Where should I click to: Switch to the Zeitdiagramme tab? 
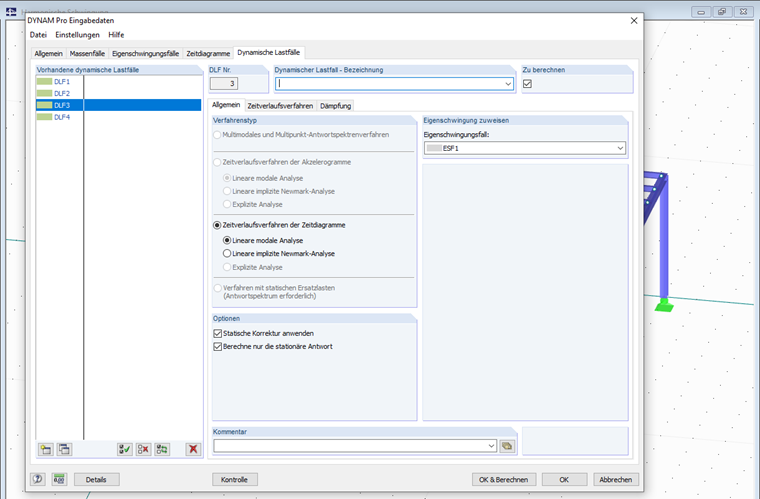(208, 53)
